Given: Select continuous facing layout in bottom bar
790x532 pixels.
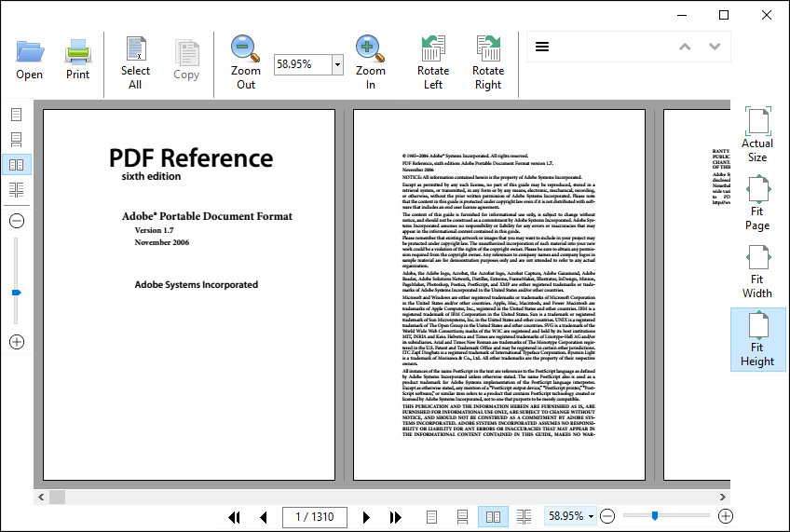Looking at the screenshot, I should coord(524,517).
